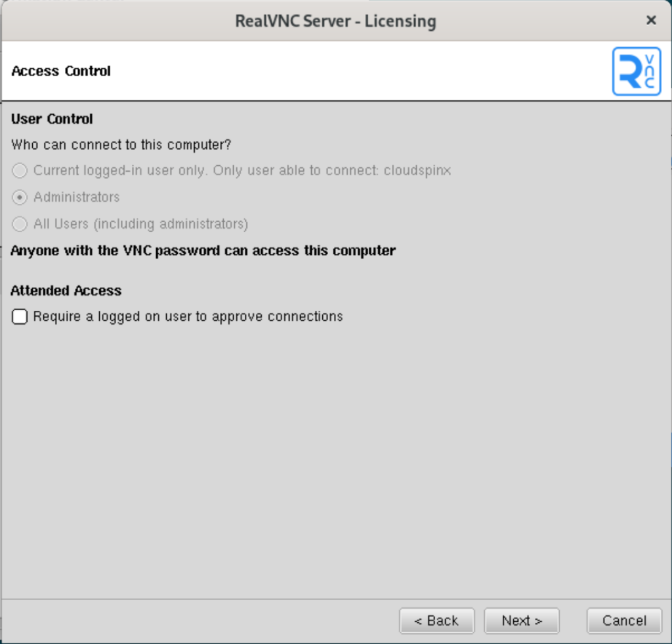Viewport: 672px width, 644px height.
Task: Select the All Users radio option
Action: click(x=19, y=224)
